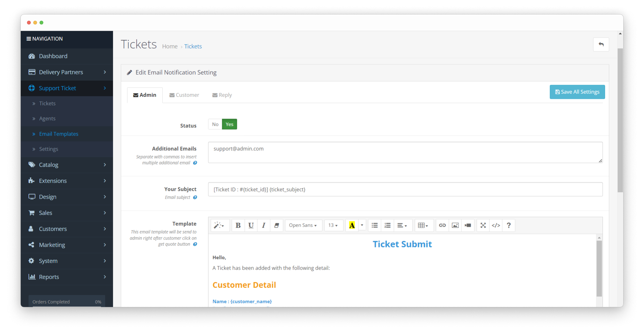Set Status toggle to Yes
This screenshot has height=334, width=644.
coord(229,124)
